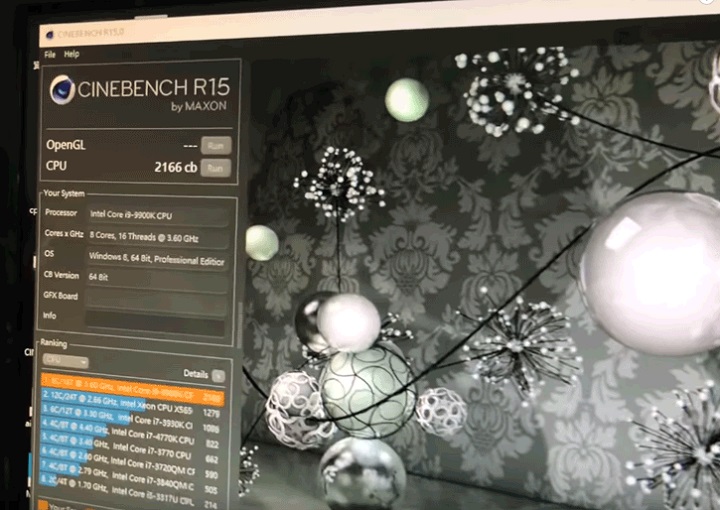The height and width of the screenshot is (510, 720).
Task: Click the OS field showing Windows 8
Action: 157,259
